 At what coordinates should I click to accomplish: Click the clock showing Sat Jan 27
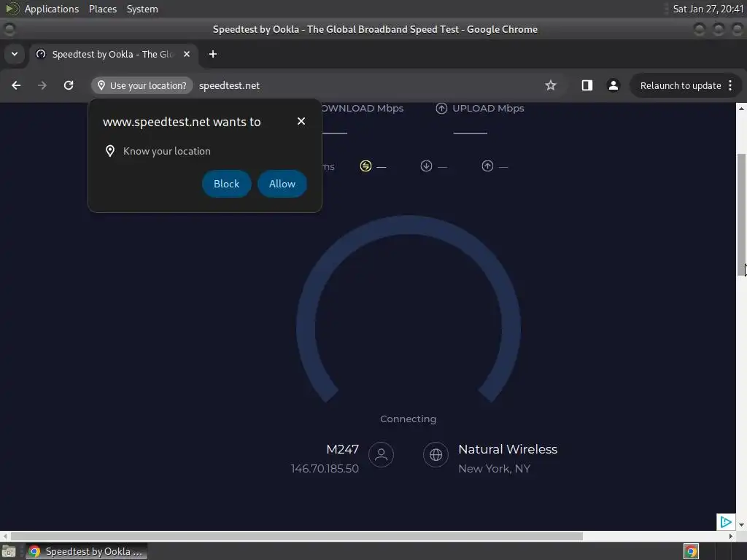tap(708, 9)
